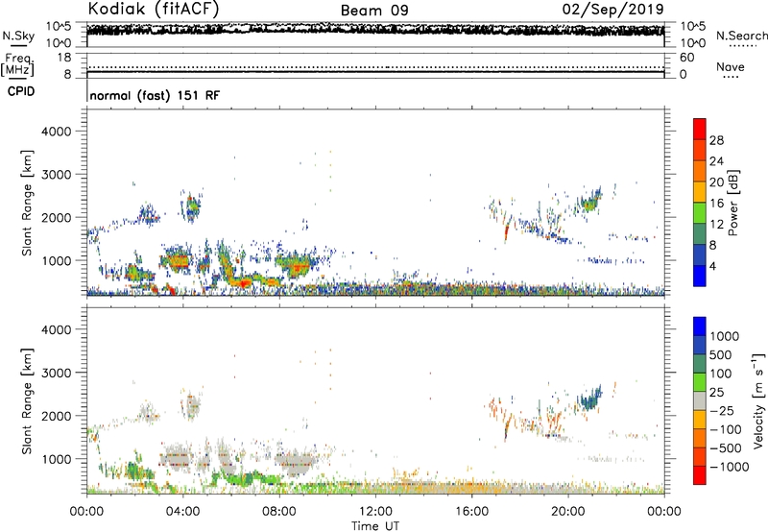Click the Kodiak (fitACF) title text
768x532 pixels.
click(154, 9)
